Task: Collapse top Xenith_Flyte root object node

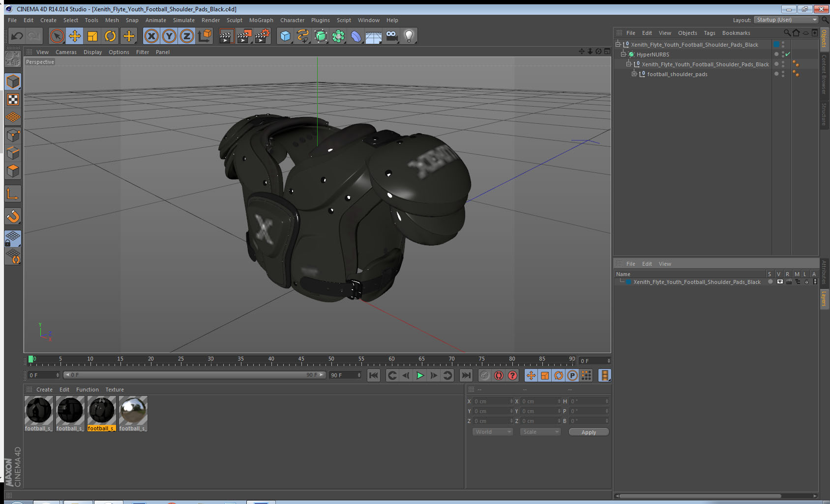Action: [618, 45]
